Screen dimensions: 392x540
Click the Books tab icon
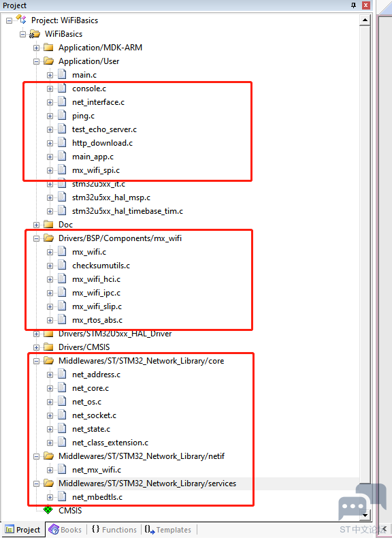[x=54, y=529]
